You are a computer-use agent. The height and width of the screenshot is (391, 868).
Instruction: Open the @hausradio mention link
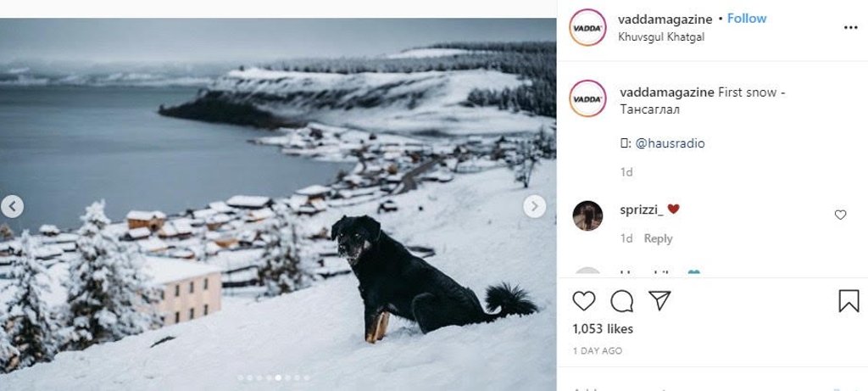point(670,143)
